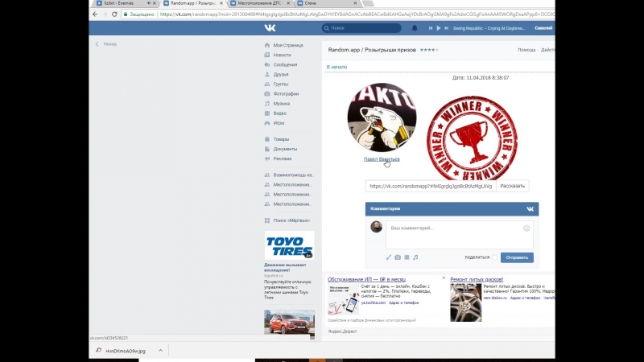Click the alloy wheel ad thumbnail
The image size is (644, 362).
point(466,302)
